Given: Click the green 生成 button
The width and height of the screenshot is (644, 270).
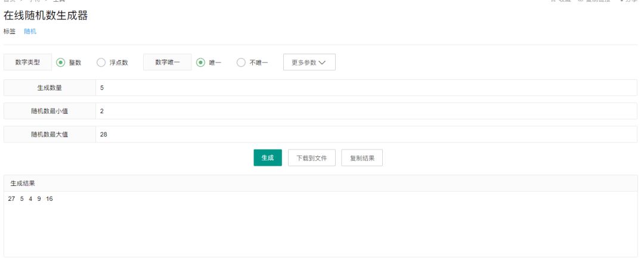Looking at the screenshot, I should pos(268,157).
